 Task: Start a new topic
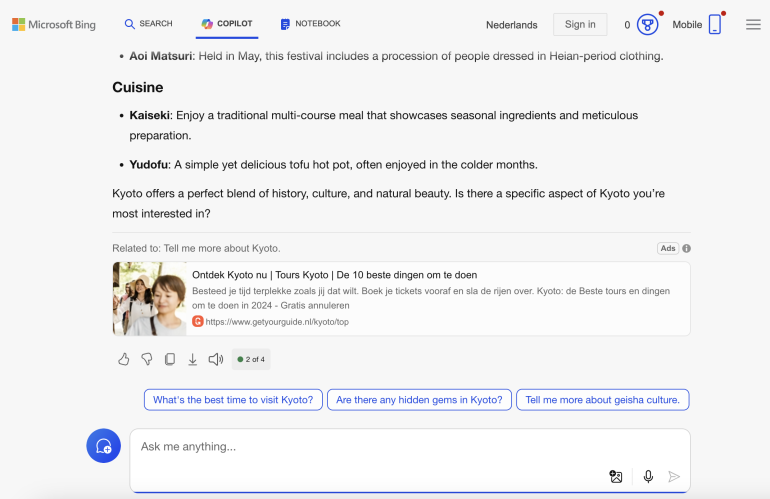(104, 446)
